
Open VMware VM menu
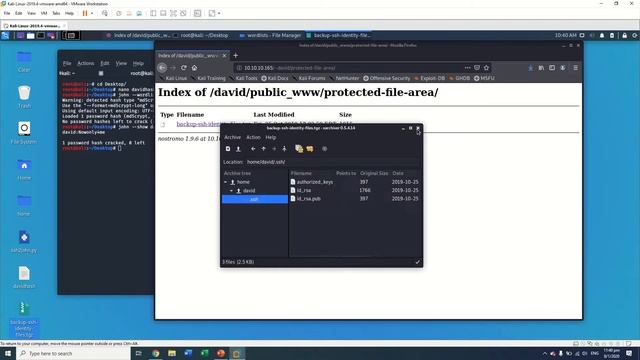point(44,13)
